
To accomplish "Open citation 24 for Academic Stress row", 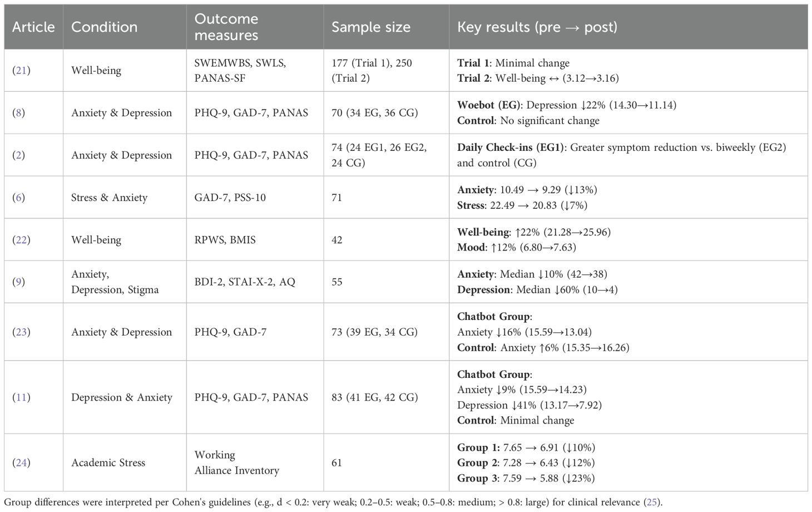I will pos(21,463).
